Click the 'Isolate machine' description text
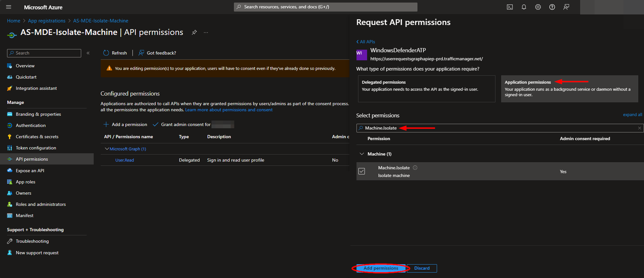The image size is (644, 278). pyautogui.click(x=394, y=175)
